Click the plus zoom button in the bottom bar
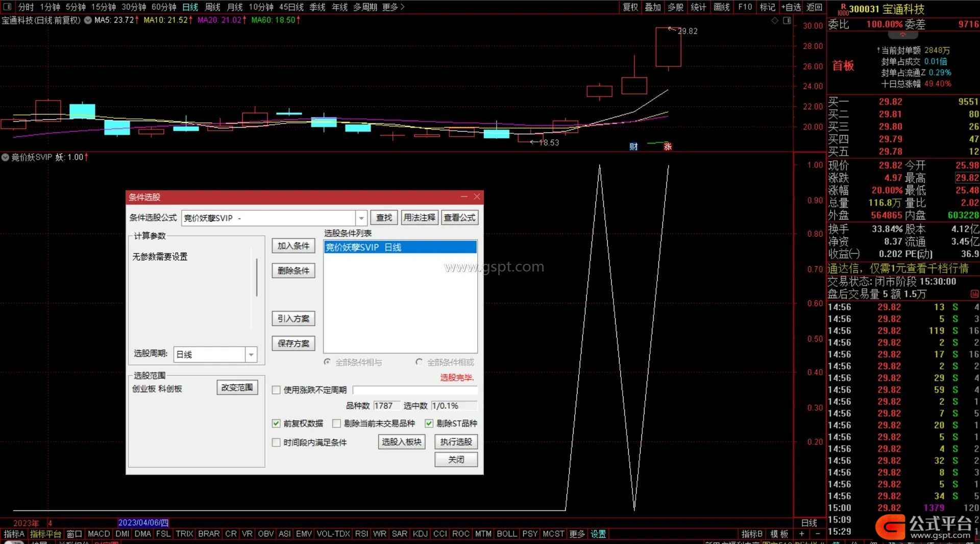 pyautogui.click(x=801, y=534)
